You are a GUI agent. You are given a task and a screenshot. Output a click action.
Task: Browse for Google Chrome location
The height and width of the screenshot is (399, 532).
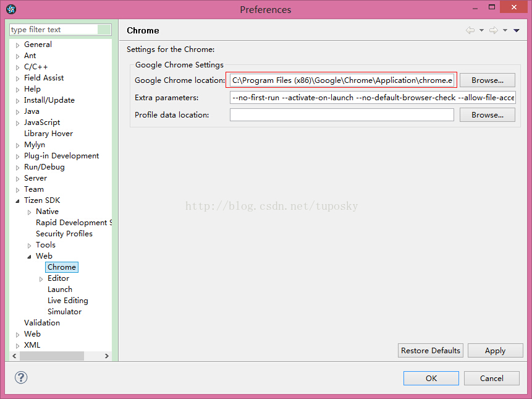point(488,80)
